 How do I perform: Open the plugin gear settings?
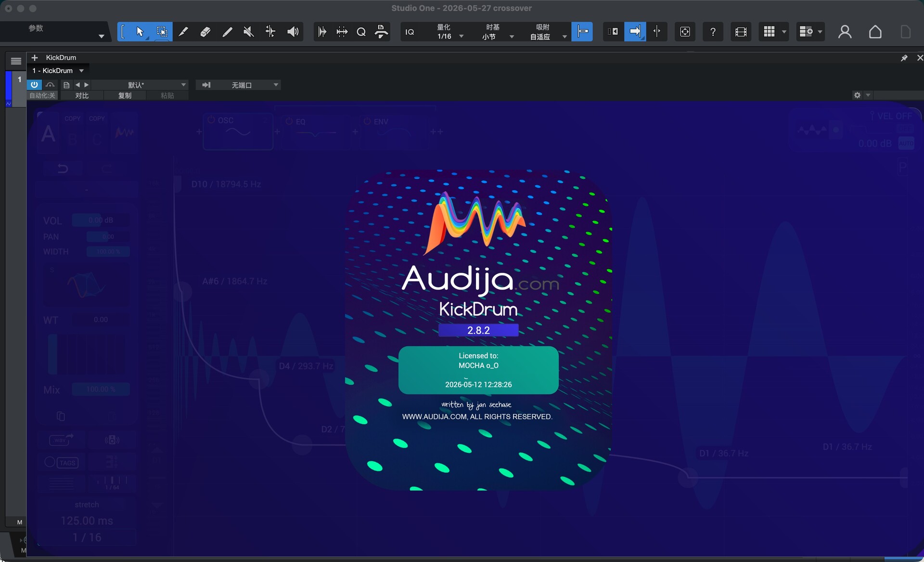(857, 95)
